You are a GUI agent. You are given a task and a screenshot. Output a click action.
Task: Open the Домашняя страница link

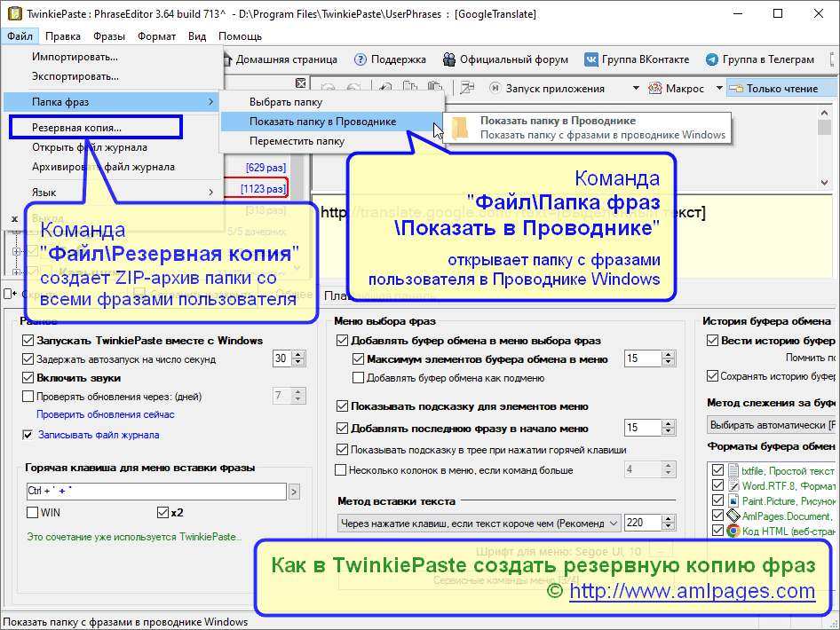(x=281, y=59)
